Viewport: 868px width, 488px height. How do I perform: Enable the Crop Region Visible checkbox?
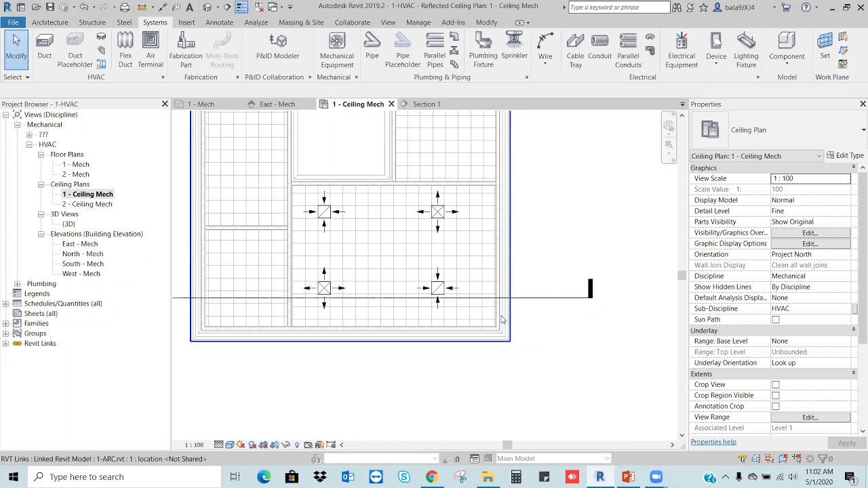(776, 396)
